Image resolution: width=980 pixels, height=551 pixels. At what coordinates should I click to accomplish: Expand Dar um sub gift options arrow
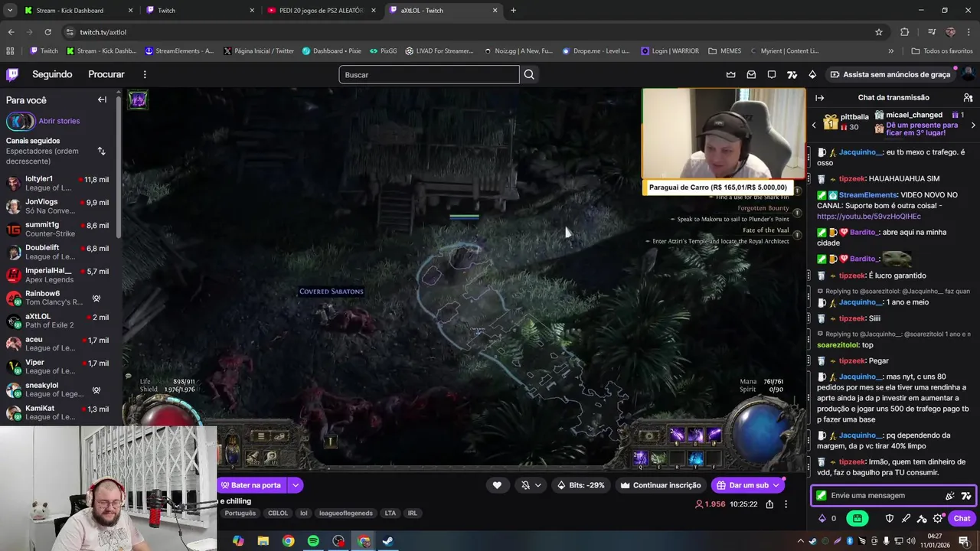[x=776, y=485]
